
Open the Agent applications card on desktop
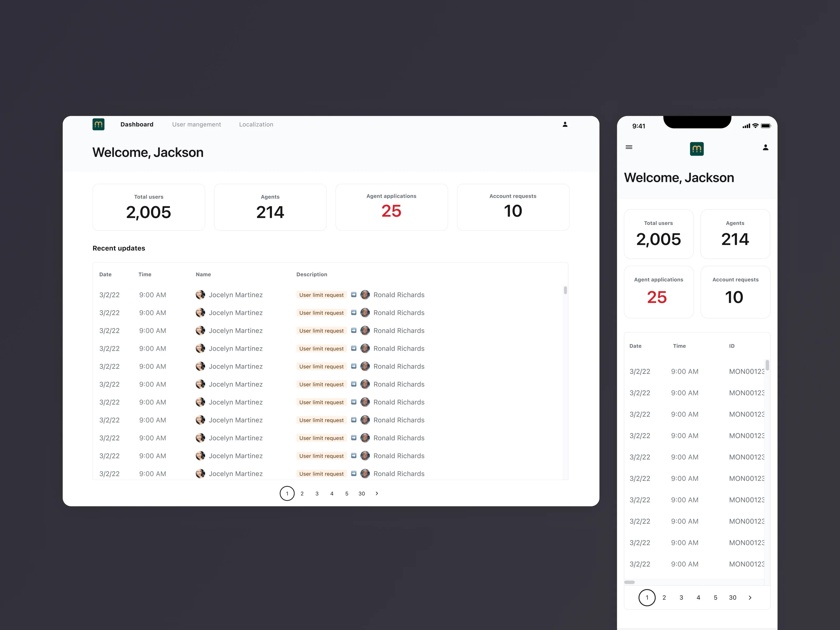pyautogui.click(x=391, y=207)
